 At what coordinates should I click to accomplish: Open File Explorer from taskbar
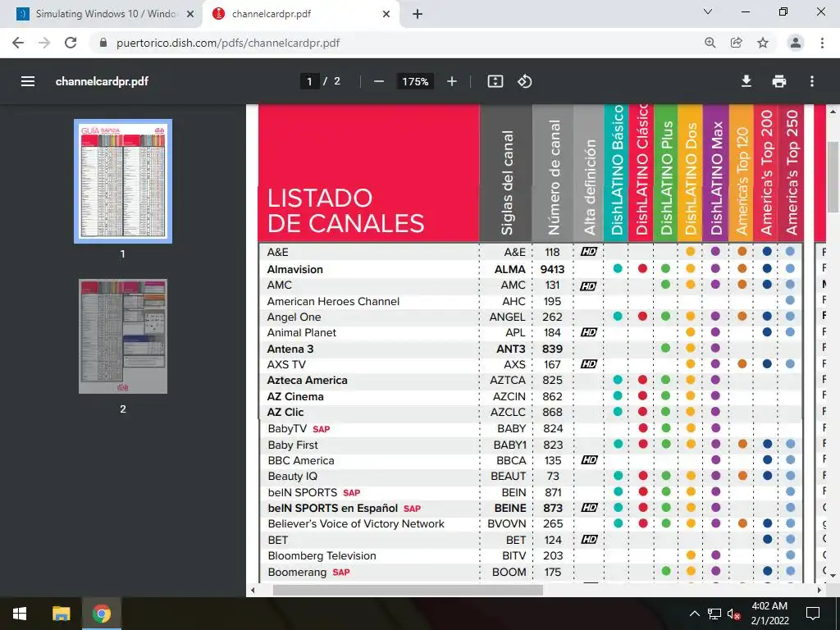coord(61,614)
